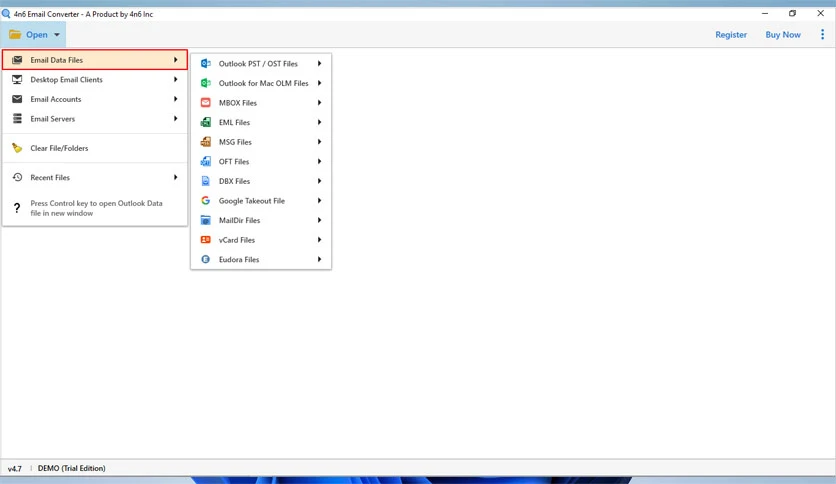Choose Outlook for Mac OLM Files
Viewport: 836px width, 484px height.
[x=261, y=83]
